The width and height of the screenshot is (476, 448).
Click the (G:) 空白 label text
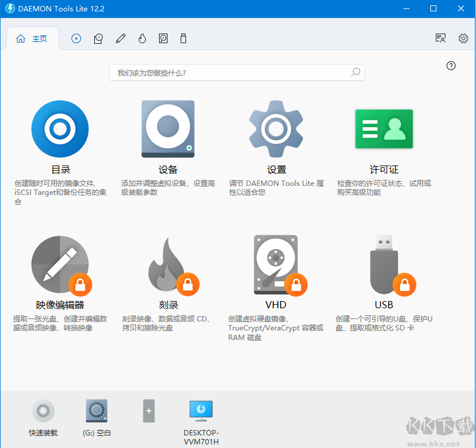click(x=97, y=433)
